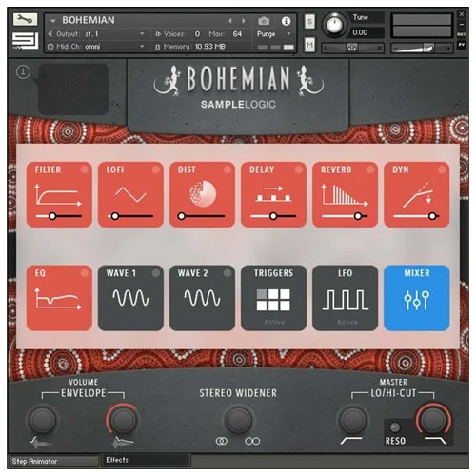Switch to the Effects tab
Viewport: 476px width, 476px height.
coord(147,460)
